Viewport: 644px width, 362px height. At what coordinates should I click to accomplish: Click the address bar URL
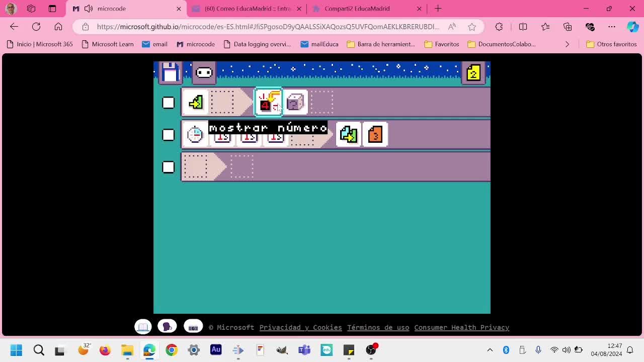click(x=268, y=27)
